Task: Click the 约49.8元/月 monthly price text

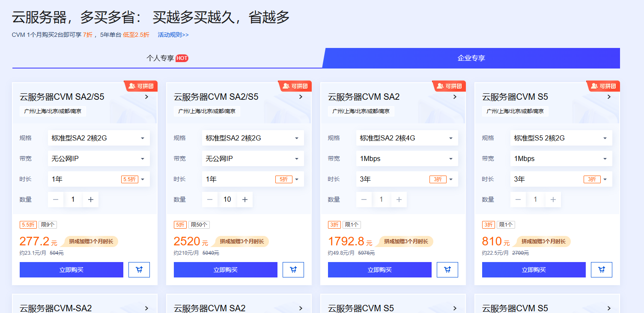Action: [341, 253]
